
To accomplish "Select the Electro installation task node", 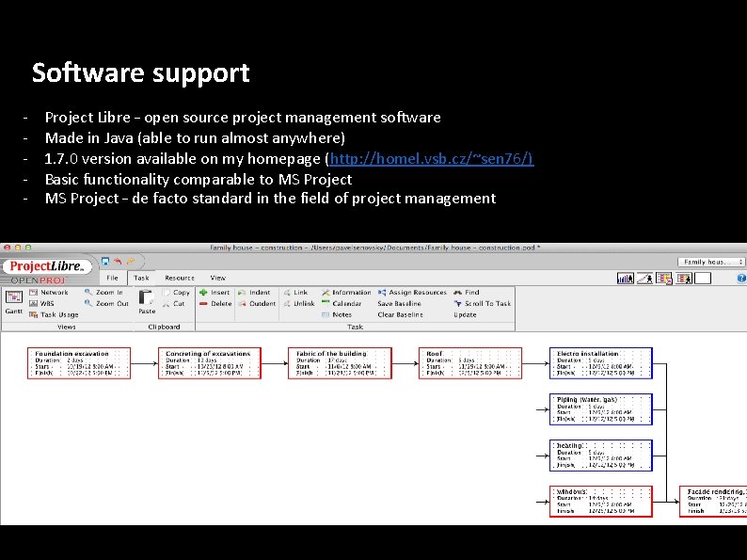I will pos(601,363).
